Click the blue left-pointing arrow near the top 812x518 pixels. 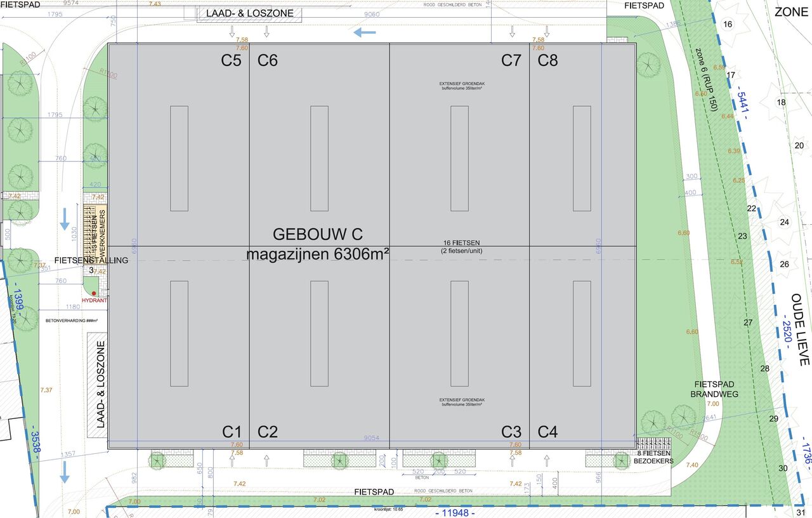[x=365, y=32]
